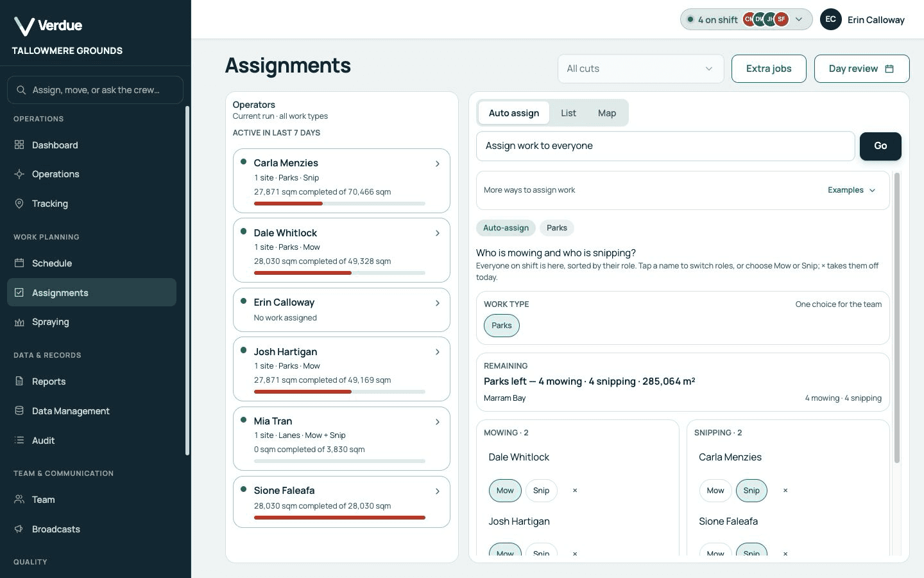This screenshot has height=578, width=924.
Task: Click the auto-assign panel scrollbar
Action: point(897,317)
